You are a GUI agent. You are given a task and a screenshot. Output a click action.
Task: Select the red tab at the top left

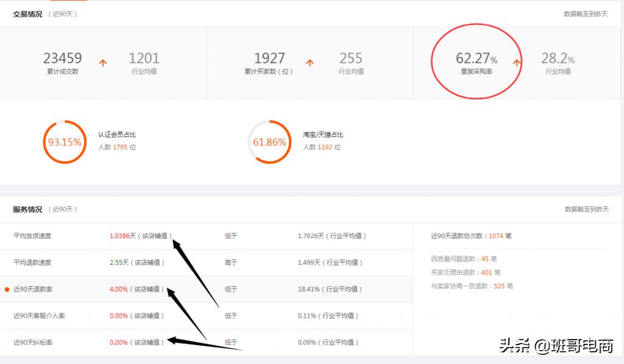pyautogui.click(x=67, y=2)
